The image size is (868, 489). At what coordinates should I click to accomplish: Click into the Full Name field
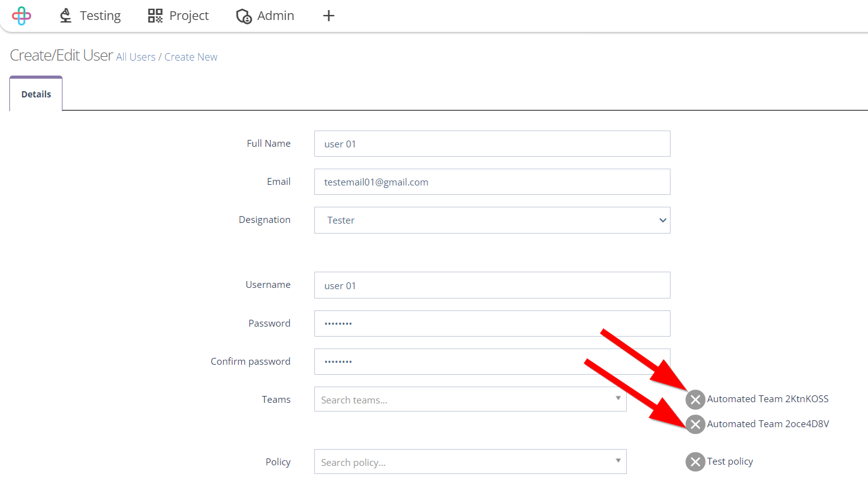point(492,144)
